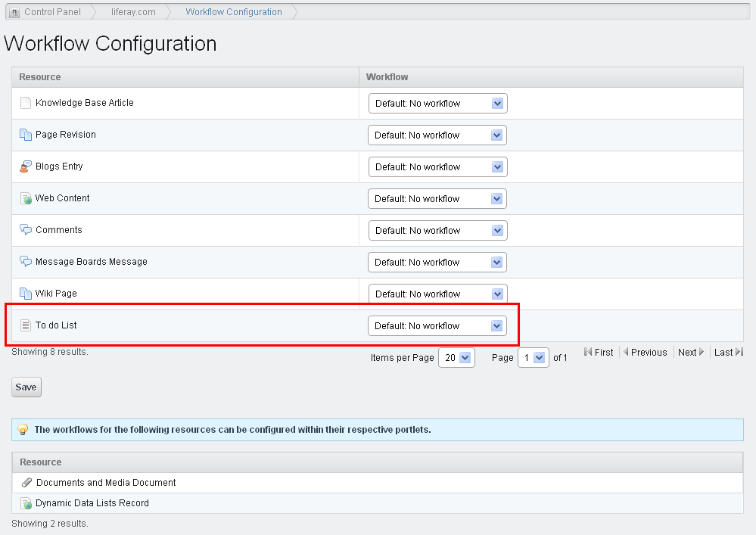Open the Page number dropdown
The width and height of the screenshot is (756, 535).
534,358
